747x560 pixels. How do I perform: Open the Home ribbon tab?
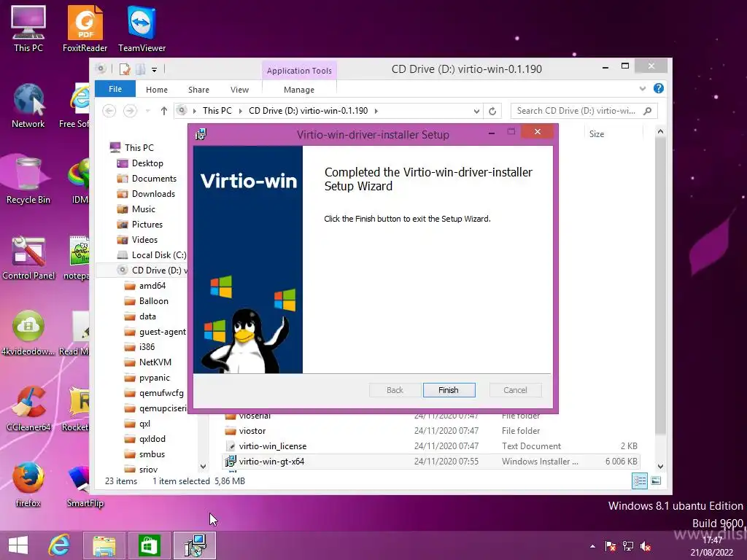click(x=157, y=90)
